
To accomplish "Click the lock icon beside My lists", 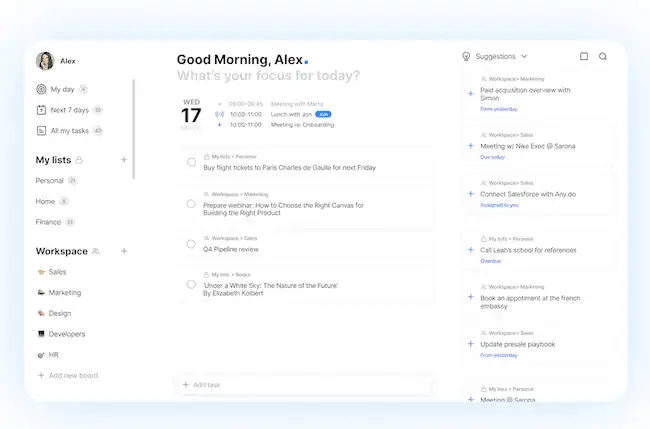I will click(79, 160).
